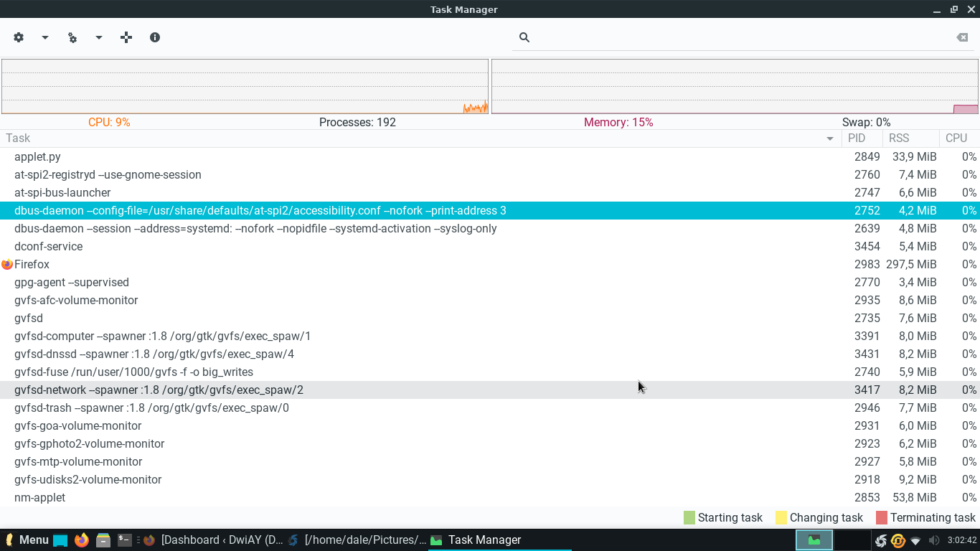Open the terminal launcher on taskbar
Image resolution: width=980 pixels, height=551 pixels.
(125, 540)
